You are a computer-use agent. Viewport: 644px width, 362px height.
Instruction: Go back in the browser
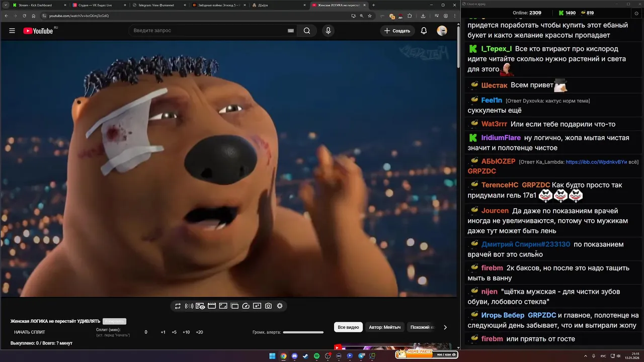pos(6,16)
